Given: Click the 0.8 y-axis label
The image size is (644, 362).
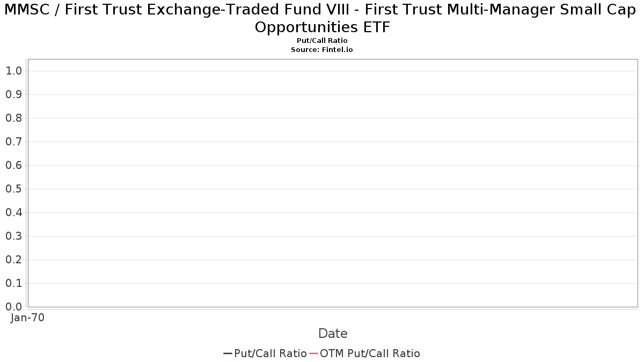Looking at the screenshot, I should pyautogui.click(x=13, y=118).
